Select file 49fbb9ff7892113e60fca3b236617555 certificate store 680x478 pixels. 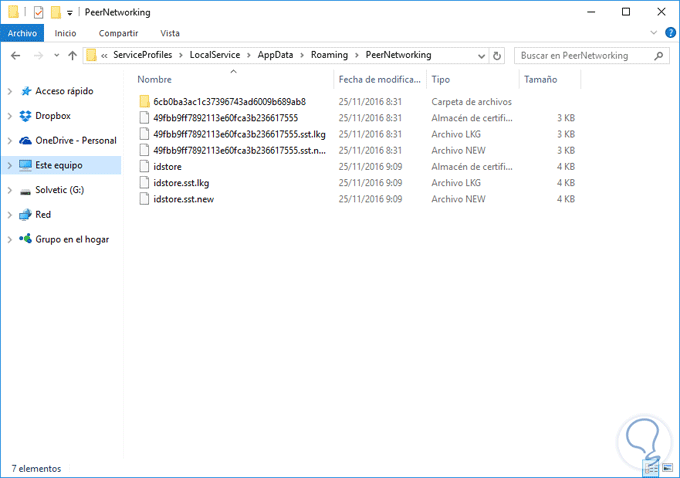(226, 118)
